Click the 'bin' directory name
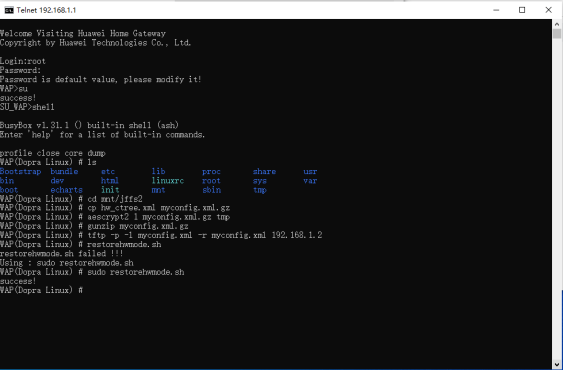This screenshot has width=563, height=370. 7,181
